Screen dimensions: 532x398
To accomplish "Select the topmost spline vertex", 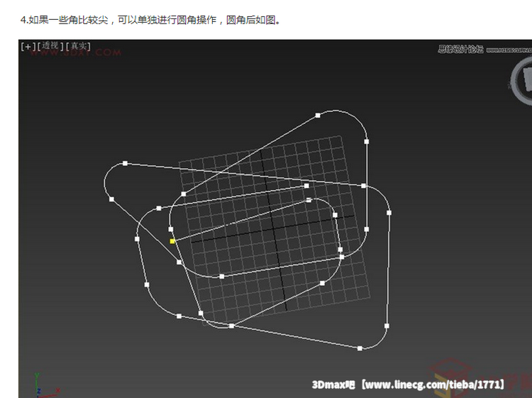I will click(318, 116).
